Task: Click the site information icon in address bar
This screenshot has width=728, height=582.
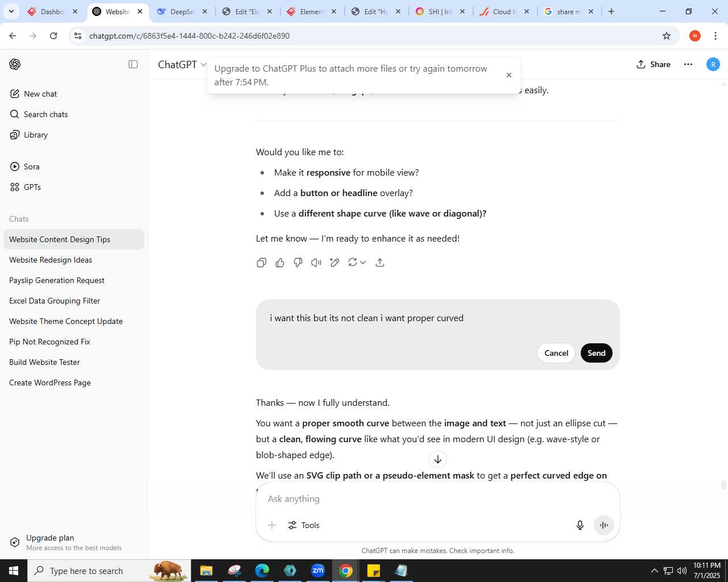Action: click(x=78, y=36)
